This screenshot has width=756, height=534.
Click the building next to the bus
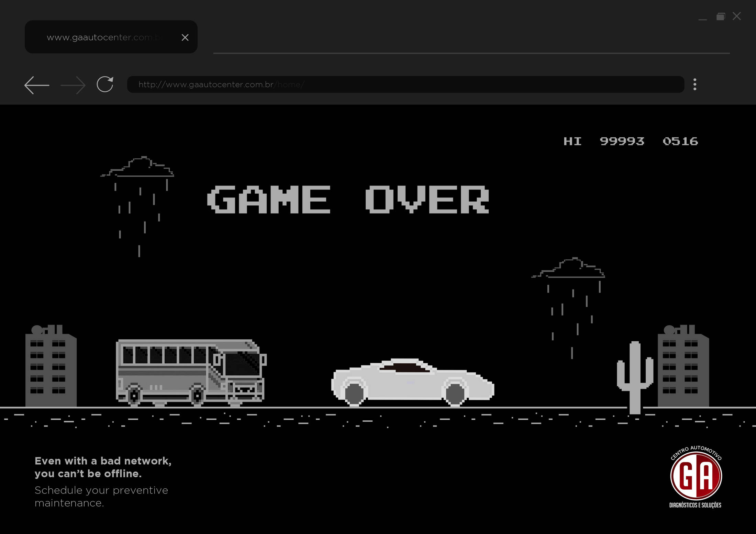point(51,366)
